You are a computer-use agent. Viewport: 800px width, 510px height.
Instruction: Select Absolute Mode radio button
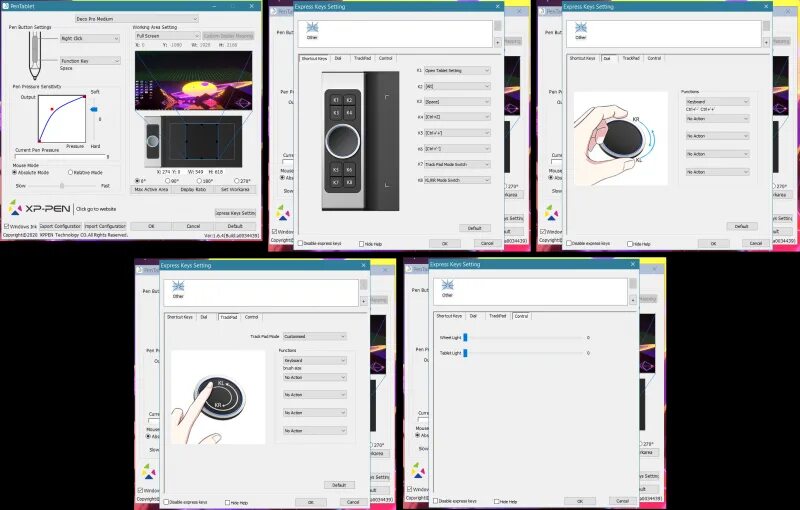(15, 172)
